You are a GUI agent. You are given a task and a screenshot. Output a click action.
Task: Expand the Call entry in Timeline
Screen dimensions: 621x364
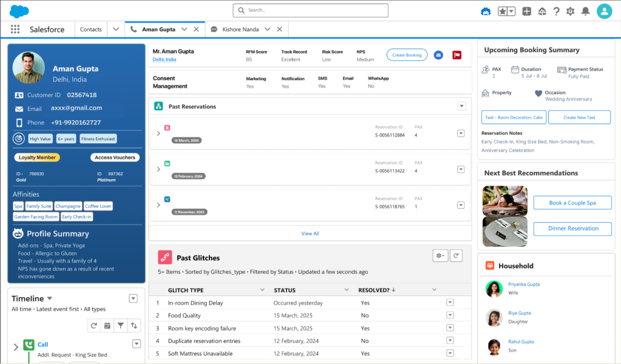(x=16, y=347)
